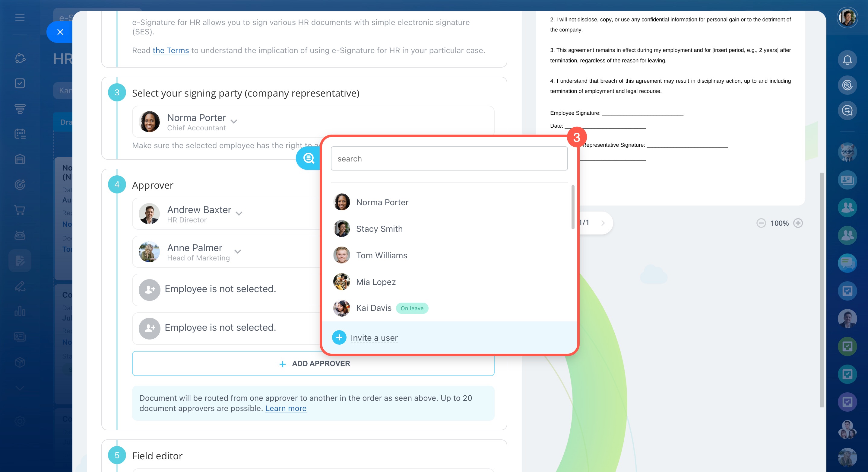Click the blue search bubble icon beside the popup
Image resolution: width=868 pixels, height=472 pixels.
click(x=308, y=158)
